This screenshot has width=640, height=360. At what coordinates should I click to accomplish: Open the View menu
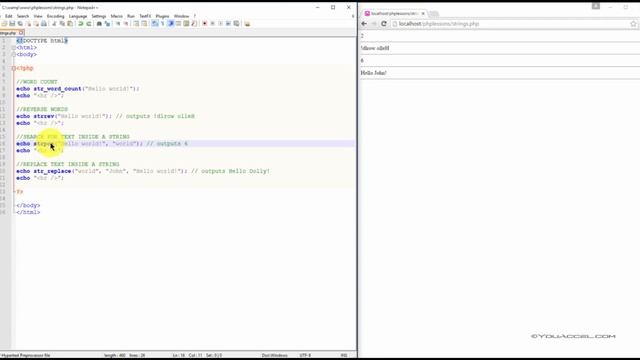38,16
